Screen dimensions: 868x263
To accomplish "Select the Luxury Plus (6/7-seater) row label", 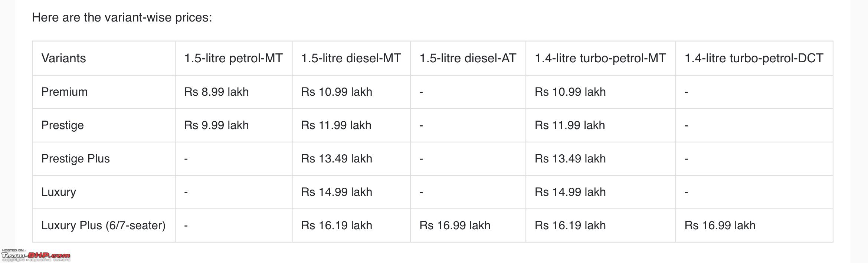I will [x=103, y=226].
